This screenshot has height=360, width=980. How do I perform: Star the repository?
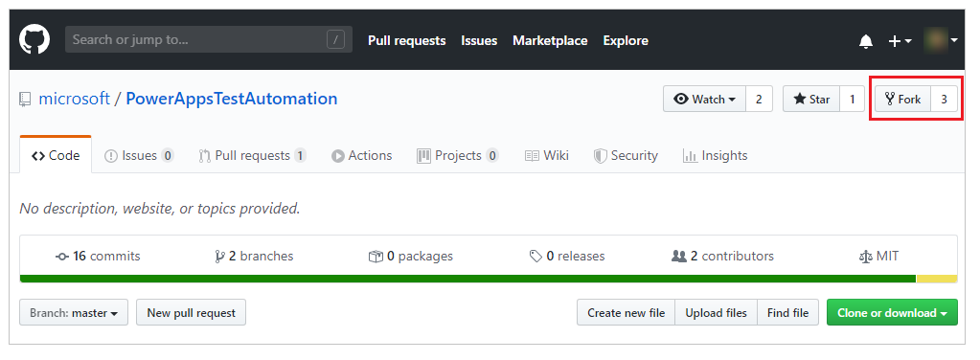coord(811,100)
